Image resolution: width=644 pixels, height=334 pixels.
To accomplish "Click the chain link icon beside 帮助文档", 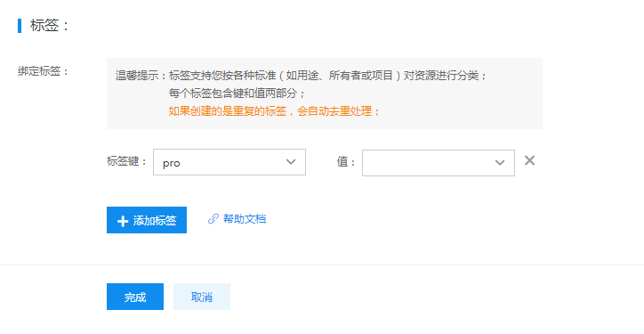I will click(213, 219).
